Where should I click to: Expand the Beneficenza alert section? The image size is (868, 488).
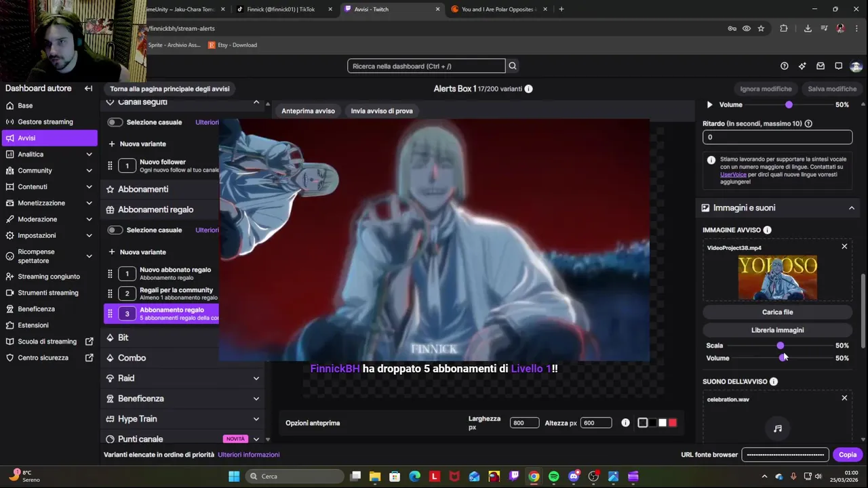point(256,399)
